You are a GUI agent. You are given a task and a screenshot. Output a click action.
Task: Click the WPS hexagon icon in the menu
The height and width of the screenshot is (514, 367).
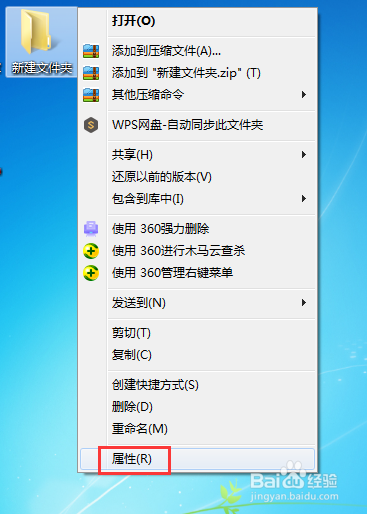91,125
